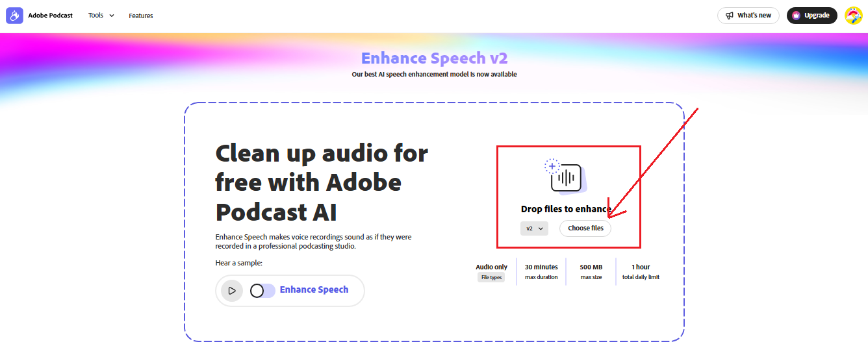Click the 'Our best AI speech enhancement model' subtitle

(434, 75)
